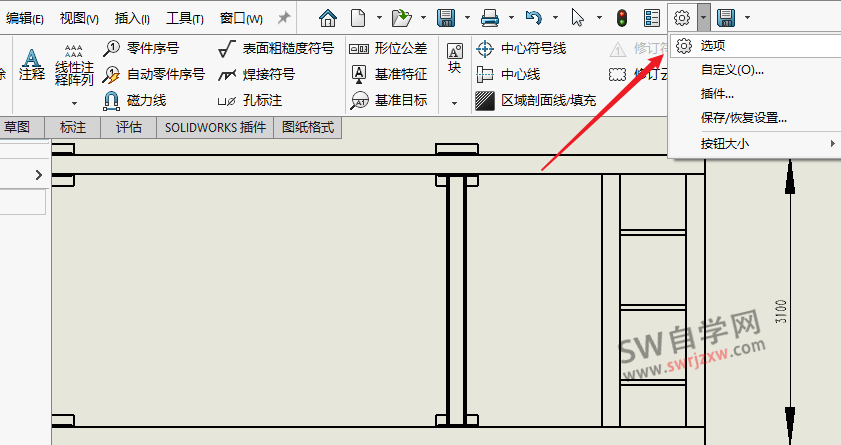Switch to the SOLIDWORKS 插件 tab
The image size is (841, 445).
pyautogui.click(x=215, y=128)
